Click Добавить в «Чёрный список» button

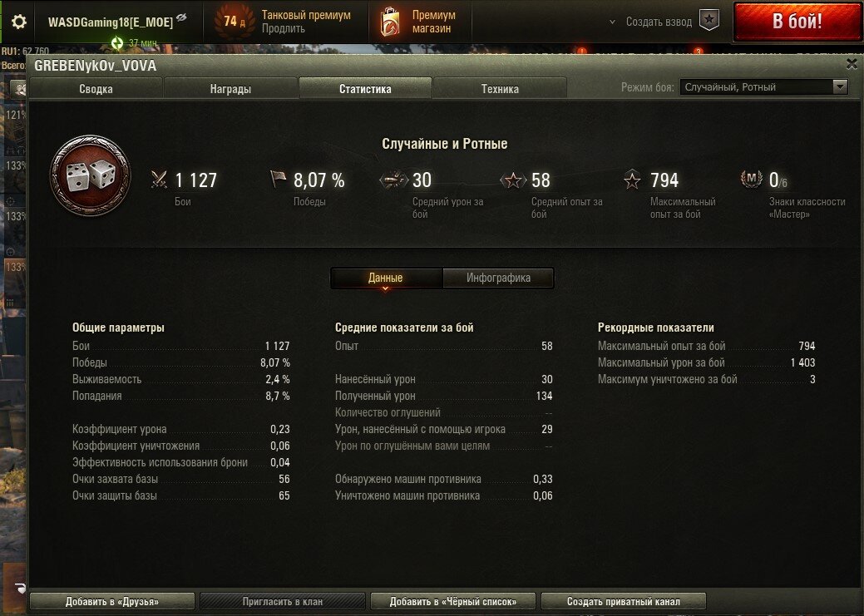coord(453,601)
